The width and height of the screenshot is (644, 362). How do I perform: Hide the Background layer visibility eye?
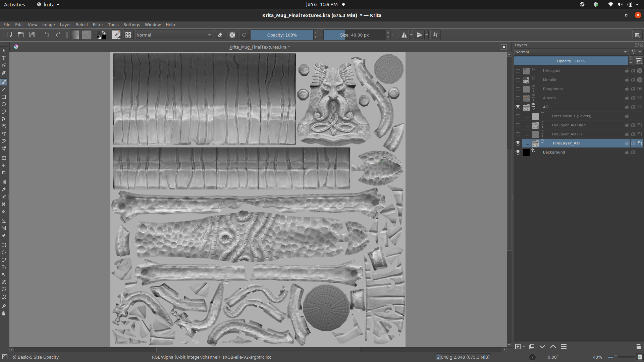518,152
